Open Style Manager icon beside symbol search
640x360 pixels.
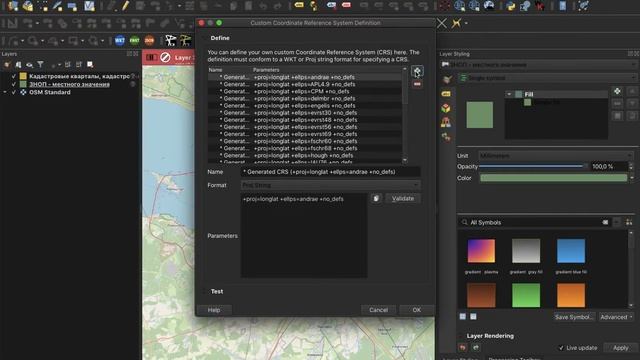click(629, 222)
